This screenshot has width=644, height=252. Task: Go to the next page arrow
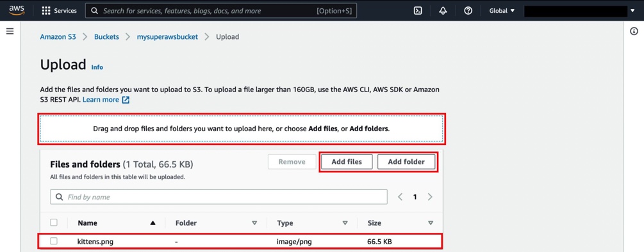click(430, 197)
